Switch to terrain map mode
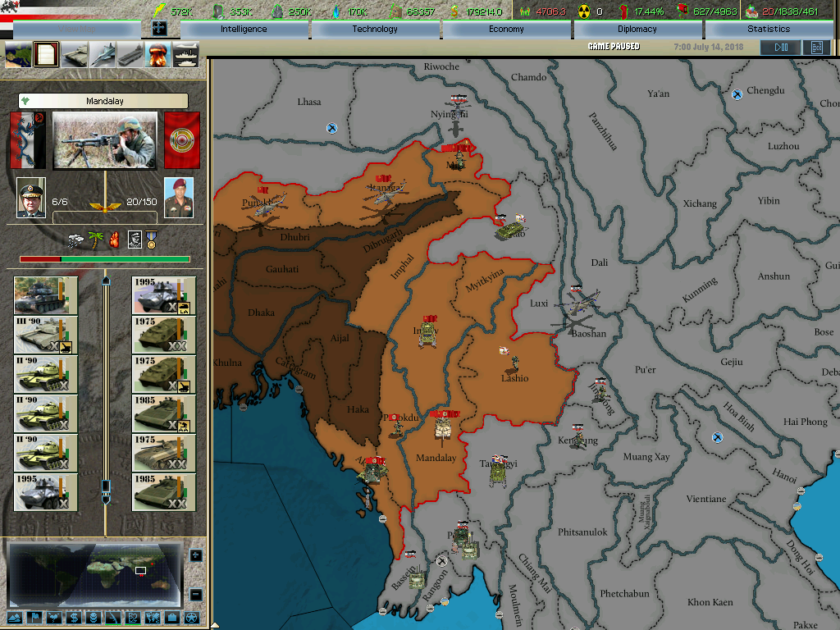The width and height of the screenshot is (840, 630). click(16, 617)
